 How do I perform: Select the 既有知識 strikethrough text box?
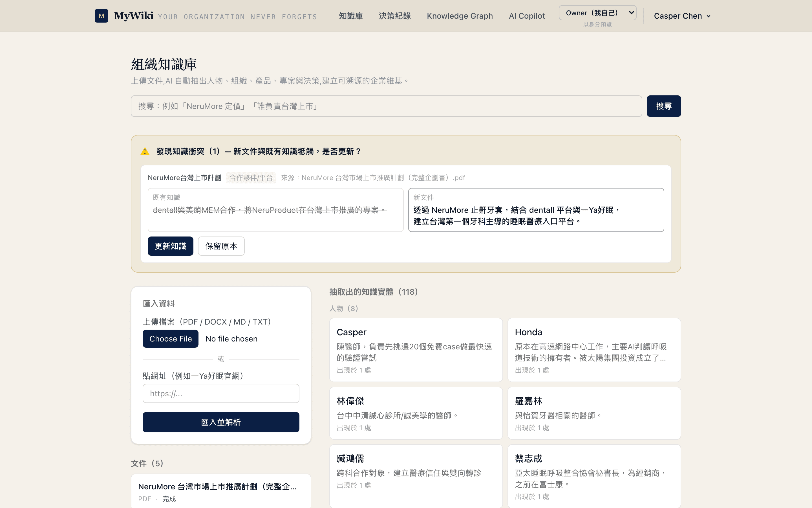[x=275, y=210]
